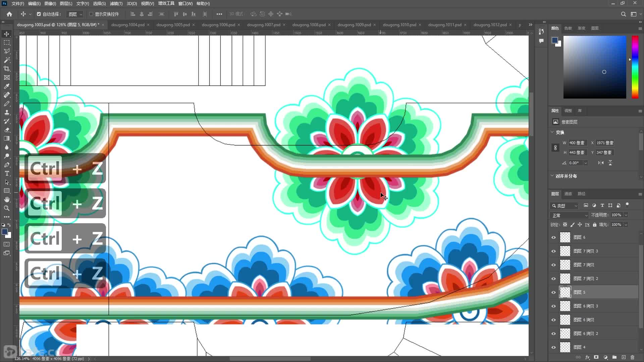This screenshot has height=362, width=644.
Task: Hide layer 图层 7 拷贝 2
Action: 553,279
